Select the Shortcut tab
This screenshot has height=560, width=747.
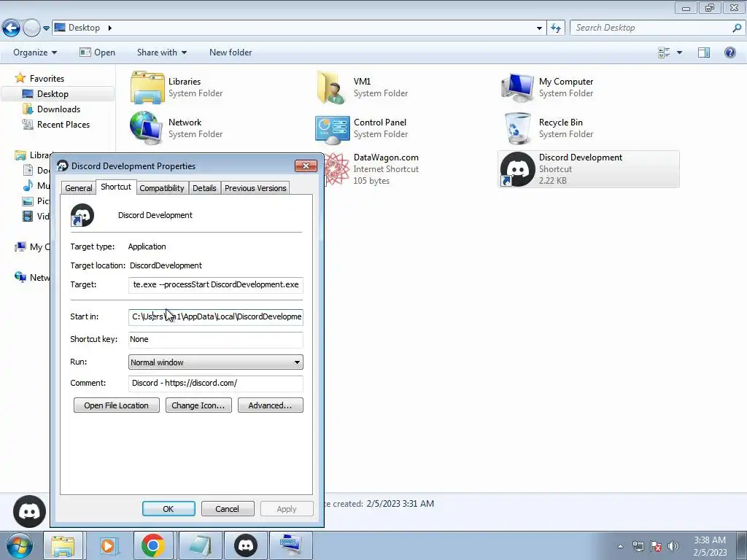click(116, 187)
